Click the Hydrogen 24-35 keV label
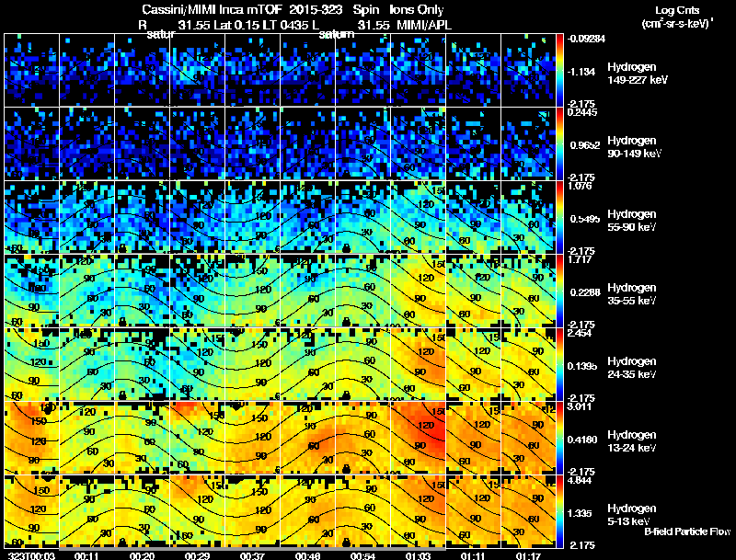Image resolution: width=736 pixels, height=560 pixels. (631, 368)
